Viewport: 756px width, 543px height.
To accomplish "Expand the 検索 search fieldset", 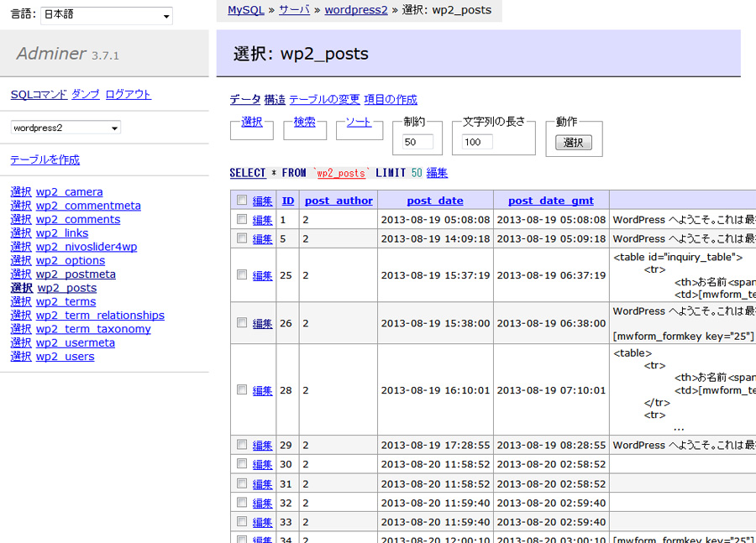I will pos(304,123).
